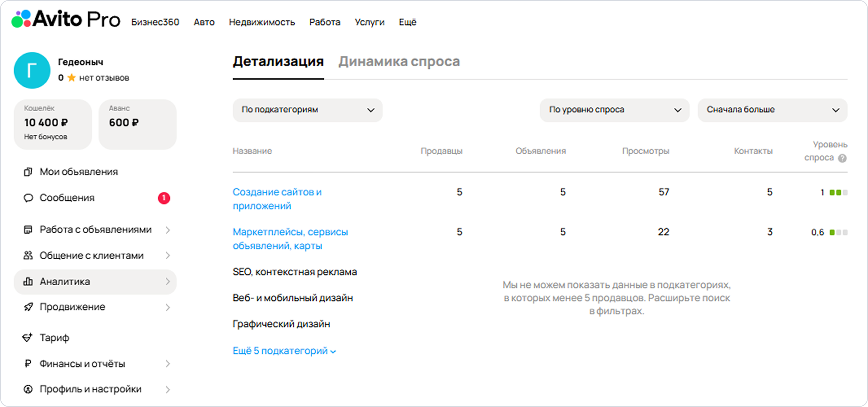Click the Тариф diamond icon
Viewport: 868px width, 407px height.
27,338
